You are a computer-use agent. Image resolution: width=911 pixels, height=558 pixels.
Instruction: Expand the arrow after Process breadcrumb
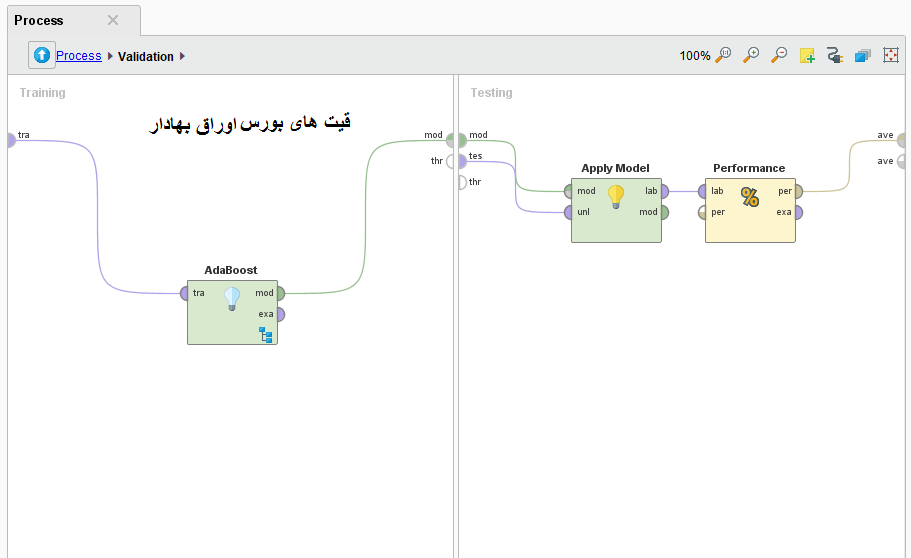(x=110, y=57)
